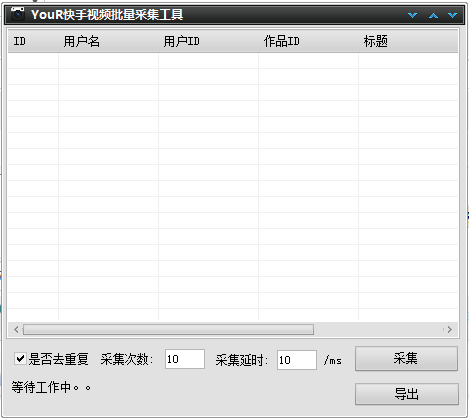The image size is (469, 420).
Task: Click the blue up-arrow in title bar
Action: pyautogui.click(x=433, y=15)
